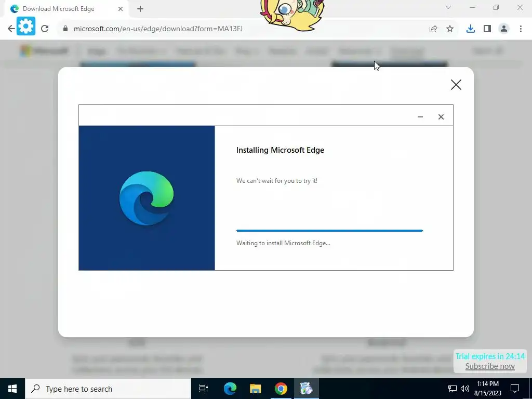The image size is (532, 399).
Task: Open the profile avatar menu
Action: pyautogui.click(x=504, y=29)
